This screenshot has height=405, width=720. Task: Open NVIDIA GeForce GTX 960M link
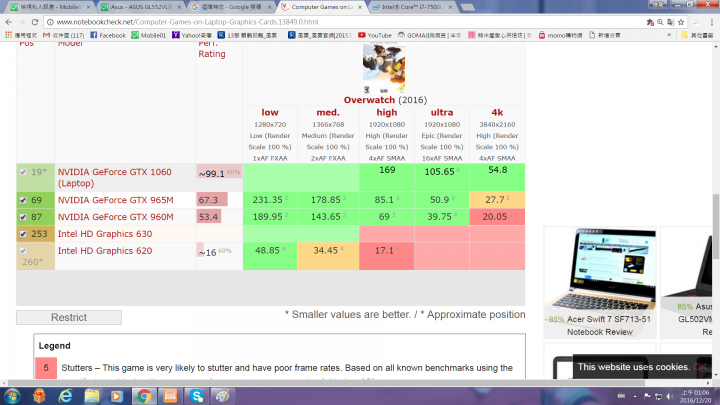115,217
